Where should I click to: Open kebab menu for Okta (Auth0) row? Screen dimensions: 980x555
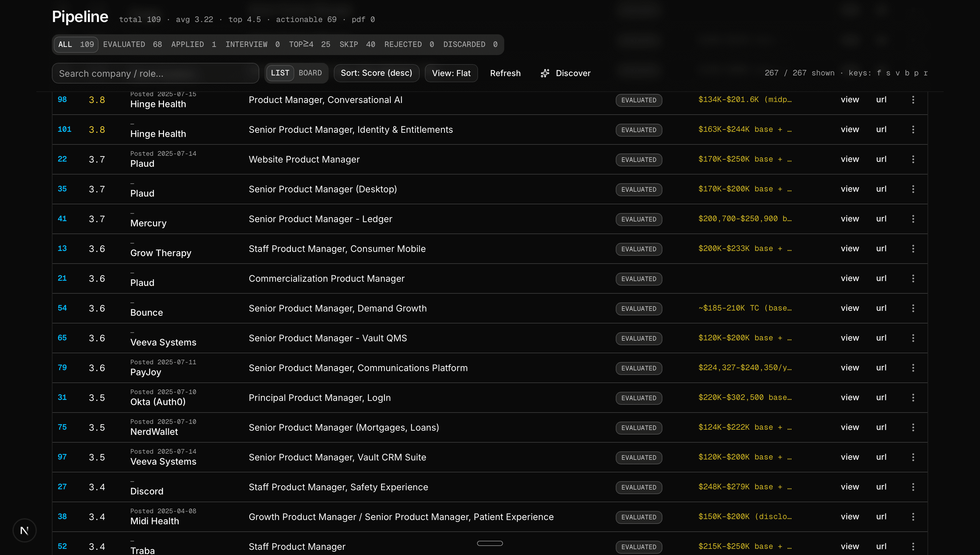(913, 398)
